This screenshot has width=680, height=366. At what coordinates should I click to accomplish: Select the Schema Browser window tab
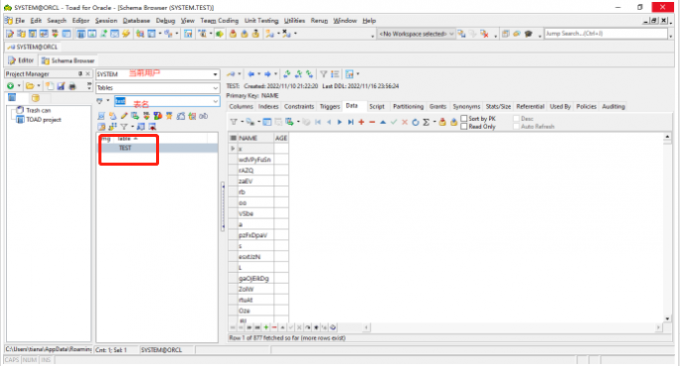coord(68,60)
